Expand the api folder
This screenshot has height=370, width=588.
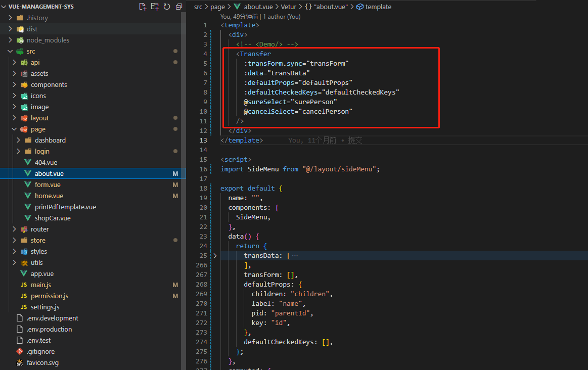click(14, 62)
